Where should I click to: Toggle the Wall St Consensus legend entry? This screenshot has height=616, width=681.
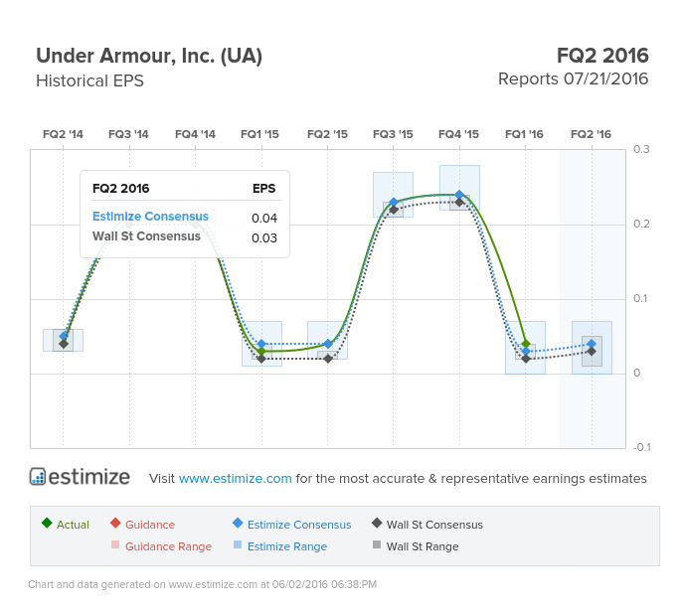coord(427,525)
